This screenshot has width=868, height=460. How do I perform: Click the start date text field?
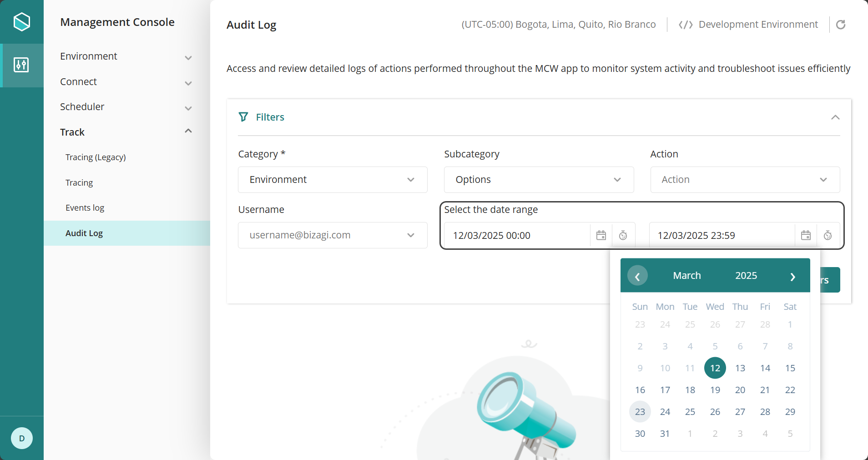coord(516,235)
